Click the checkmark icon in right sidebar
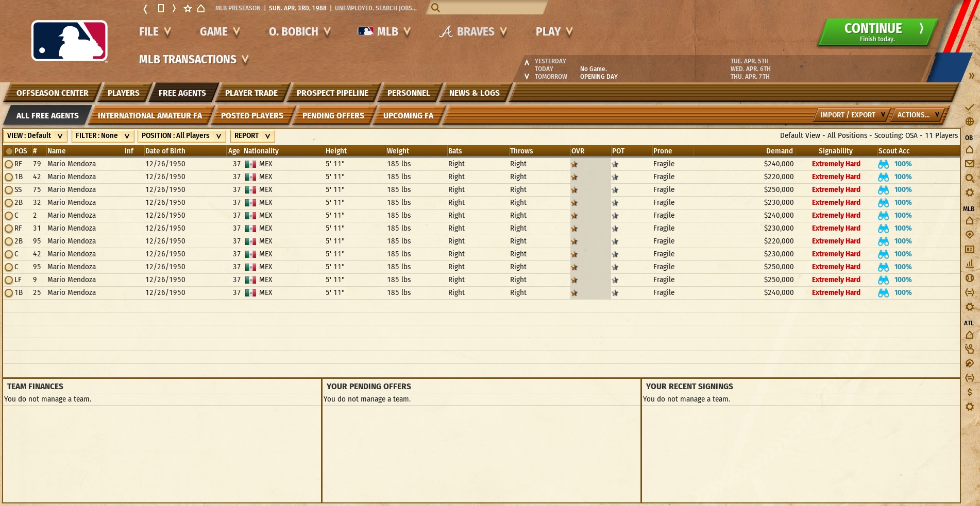 [969, 107]
